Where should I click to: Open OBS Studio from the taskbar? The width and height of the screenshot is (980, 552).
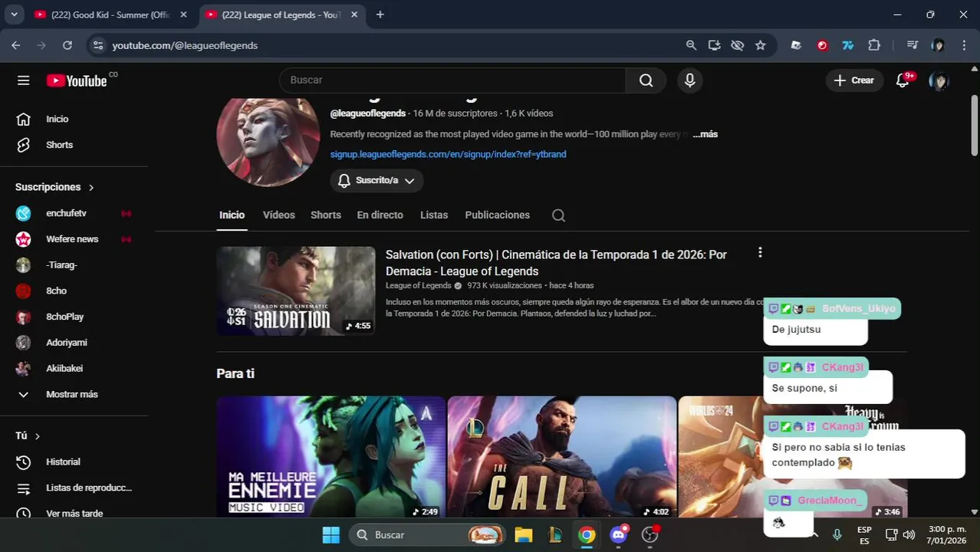(651, 534)
